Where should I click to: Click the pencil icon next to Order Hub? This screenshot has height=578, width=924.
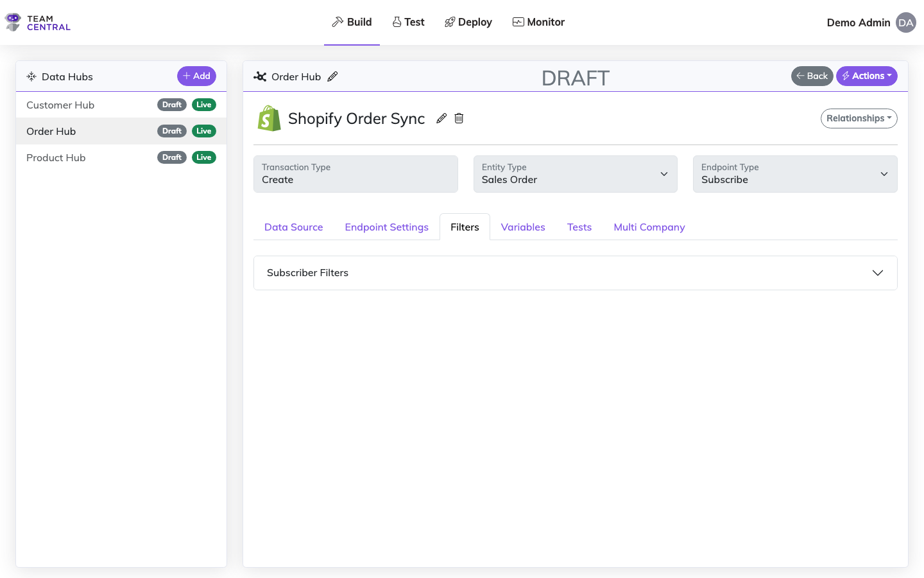point(333,76)
